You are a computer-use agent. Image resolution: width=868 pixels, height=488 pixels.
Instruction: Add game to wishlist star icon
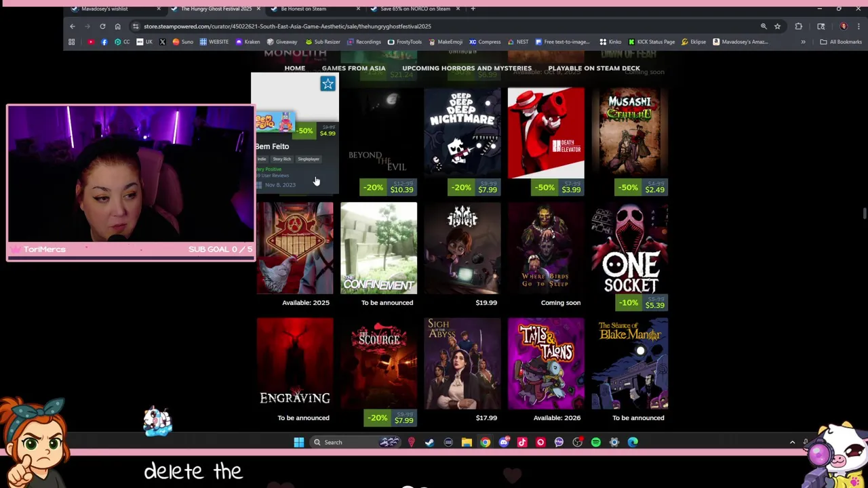(328, 84)
